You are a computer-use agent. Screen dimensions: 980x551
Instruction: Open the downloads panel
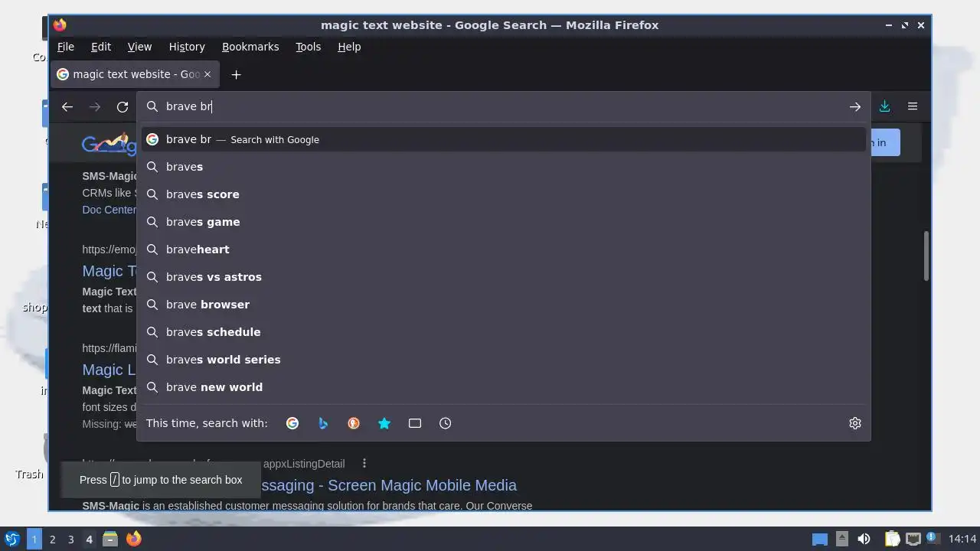pyautogui.click(x=884, y=106)
